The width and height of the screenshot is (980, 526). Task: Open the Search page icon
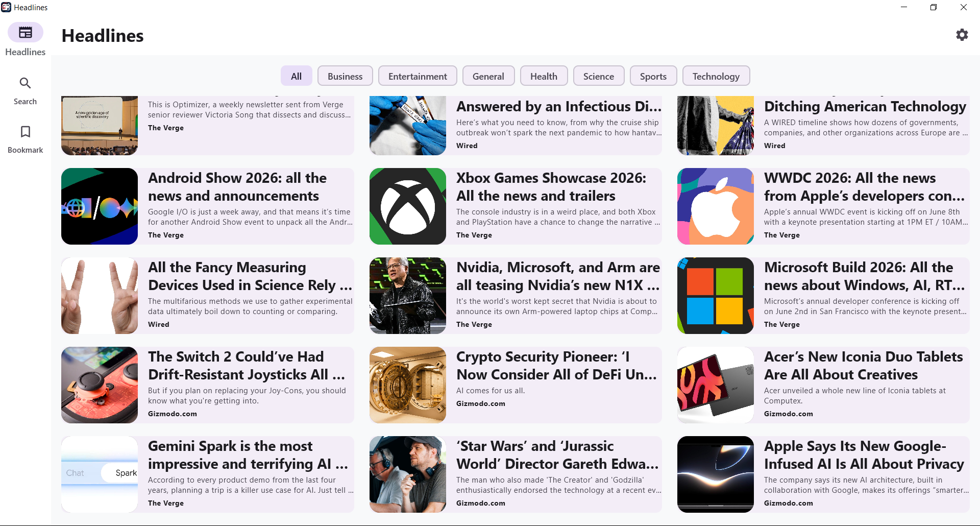(25, 83)
